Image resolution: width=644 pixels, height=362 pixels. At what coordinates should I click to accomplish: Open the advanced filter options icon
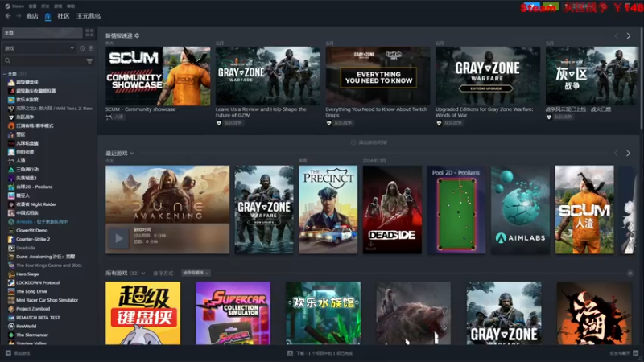click(x=89, y=61)
